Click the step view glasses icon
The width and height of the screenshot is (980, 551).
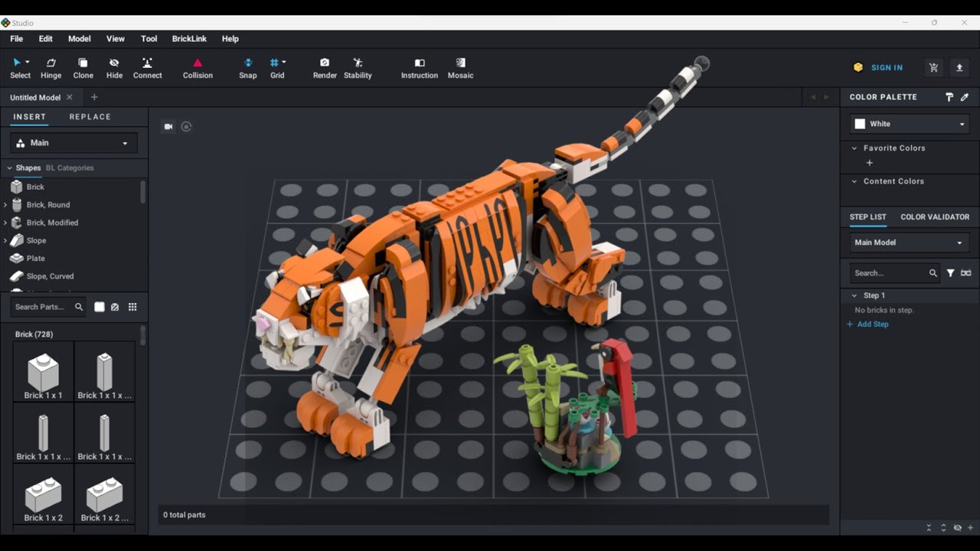[965, 273]
